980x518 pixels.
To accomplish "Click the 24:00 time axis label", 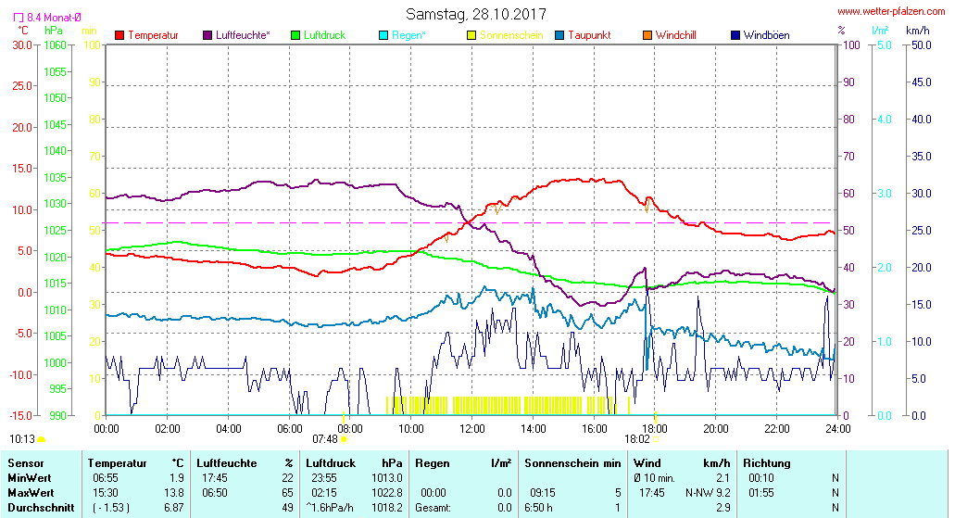I will (837, 428).
